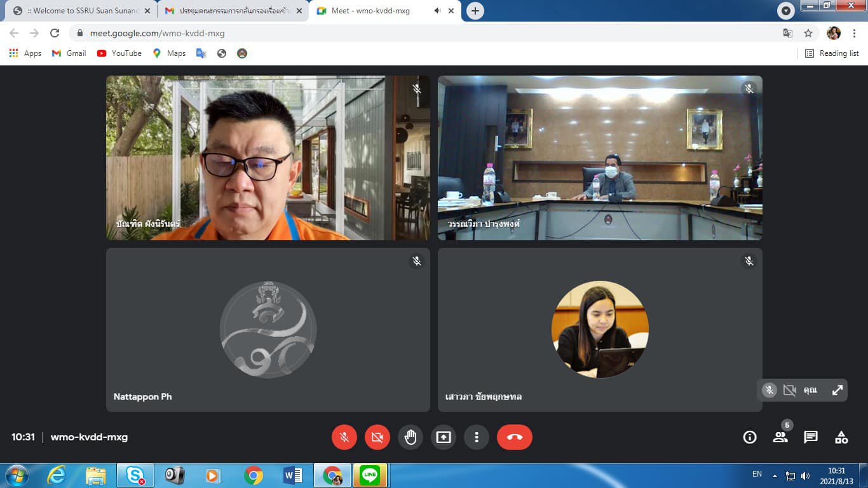Image resolution: width=868 pixels, height=488 pixels.
Task: Open the chat with everyone panel
Action: [811, 437]
